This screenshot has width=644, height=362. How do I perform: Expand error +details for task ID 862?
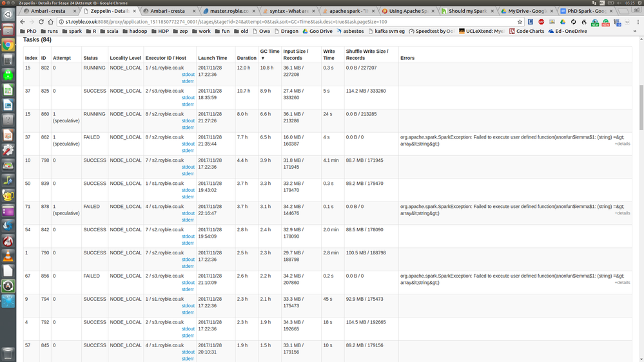[x=622, y=144]
